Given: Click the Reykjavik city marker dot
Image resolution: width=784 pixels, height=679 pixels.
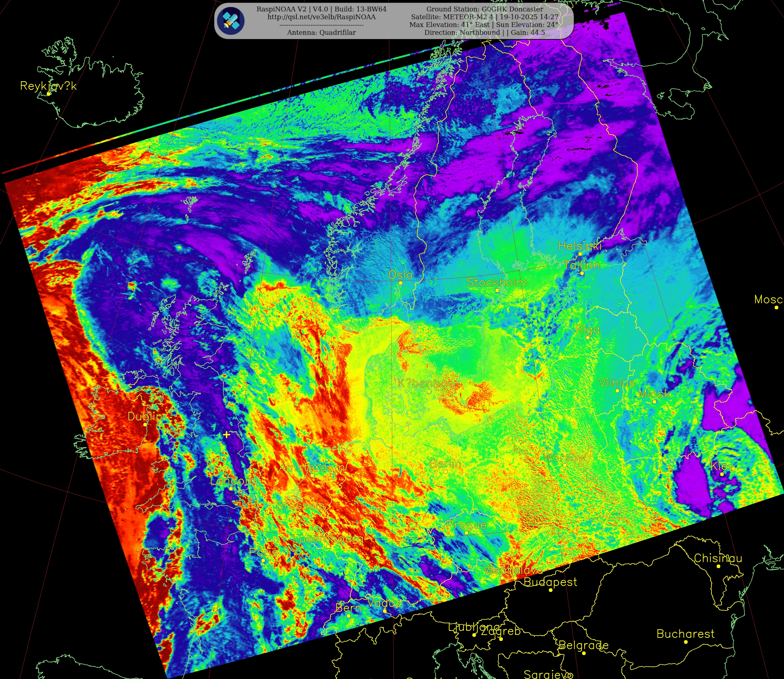Looking at the screenshot, I should 48,94.
